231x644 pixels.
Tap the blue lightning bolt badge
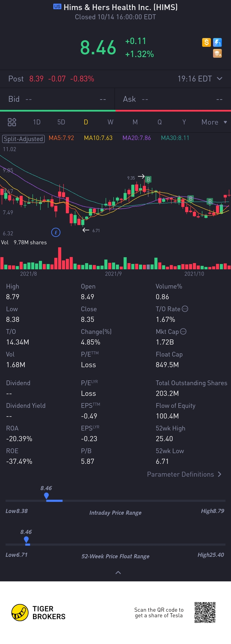217,43
